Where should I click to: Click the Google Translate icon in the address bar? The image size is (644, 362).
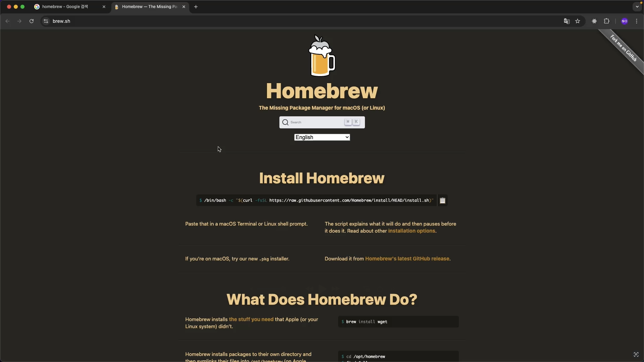tap(567, 21)
